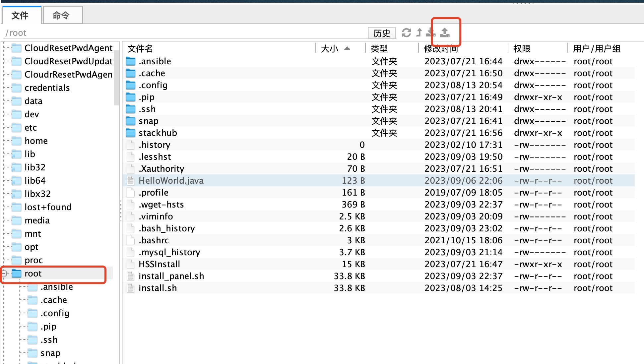Select the HelloWorld.java file icon
The width and height of the screenshot is (644, 364).
(131, 181)
